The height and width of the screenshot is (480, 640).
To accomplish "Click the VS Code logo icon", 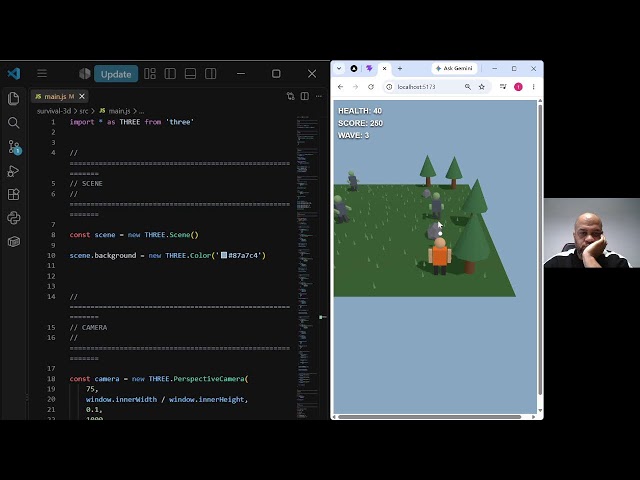I will tap(13, 74).
